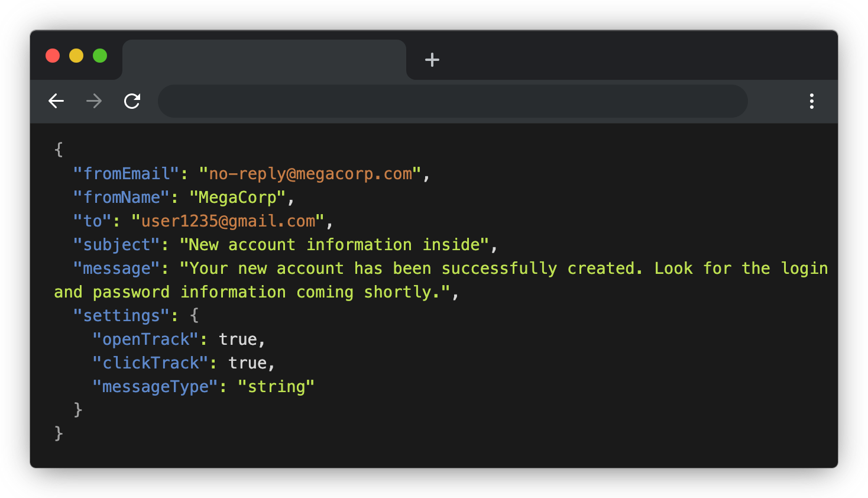Click the "message" key
This screenshot has width=868, height=498.
(x=116, y=269)
